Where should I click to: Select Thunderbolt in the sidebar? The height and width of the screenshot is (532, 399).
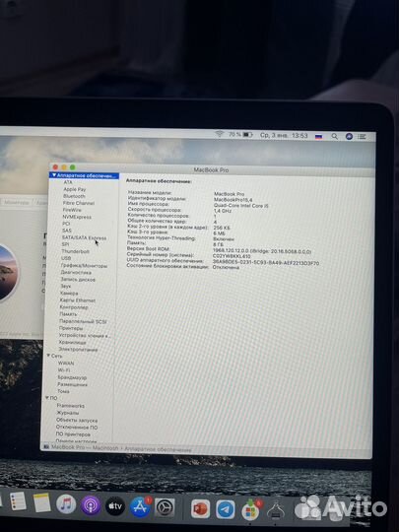[x=75, y=251]
